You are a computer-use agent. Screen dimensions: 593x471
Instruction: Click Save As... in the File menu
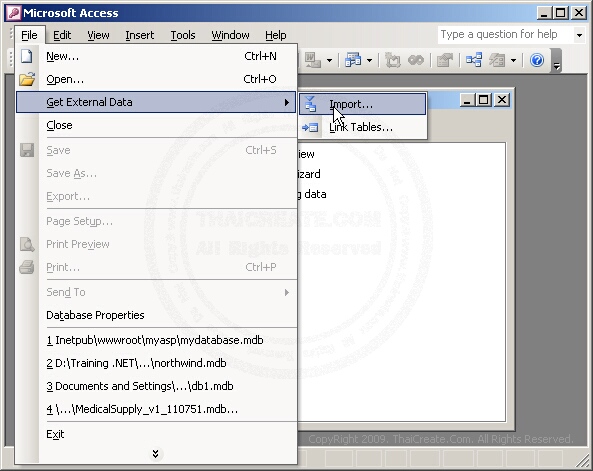pyautogui.click(x=156, y=173)
